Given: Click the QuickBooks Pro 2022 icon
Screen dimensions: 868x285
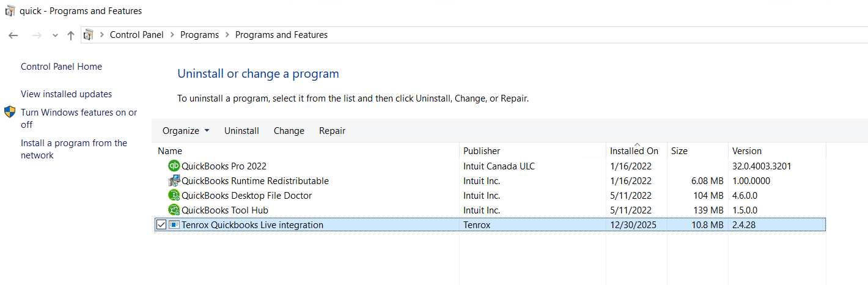Looking at the screenshot, I should [174, 166].
